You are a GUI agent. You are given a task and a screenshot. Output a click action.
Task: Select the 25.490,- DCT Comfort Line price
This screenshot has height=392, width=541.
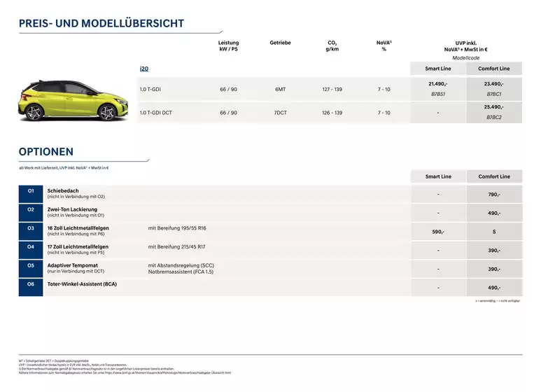pos(493,107)
